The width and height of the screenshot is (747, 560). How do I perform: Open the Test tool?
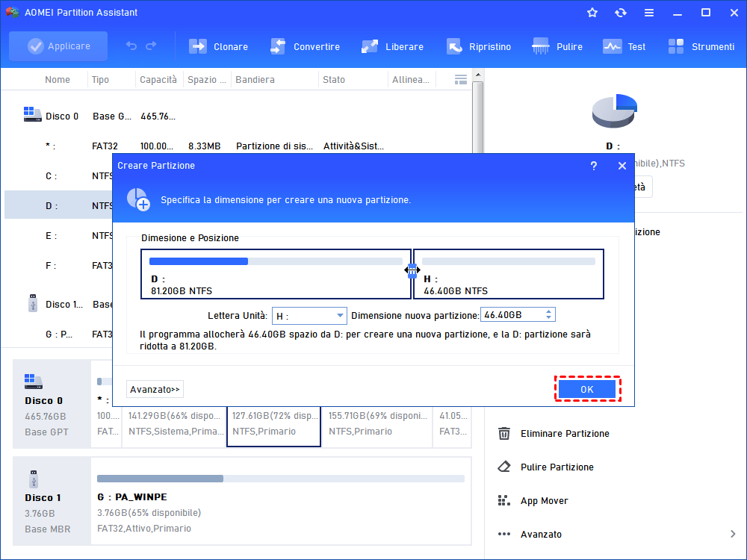pos(624,46)
